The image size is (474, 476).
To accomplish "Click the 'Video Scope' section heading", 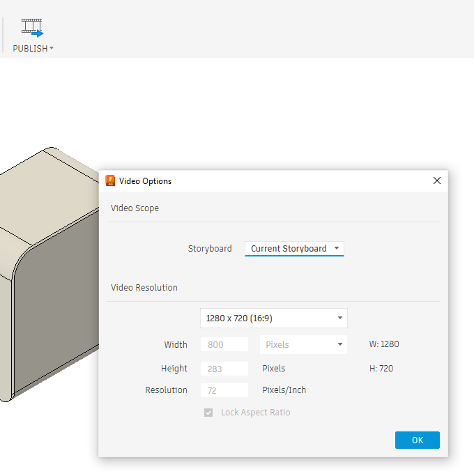I will click(x=135, y=208).
